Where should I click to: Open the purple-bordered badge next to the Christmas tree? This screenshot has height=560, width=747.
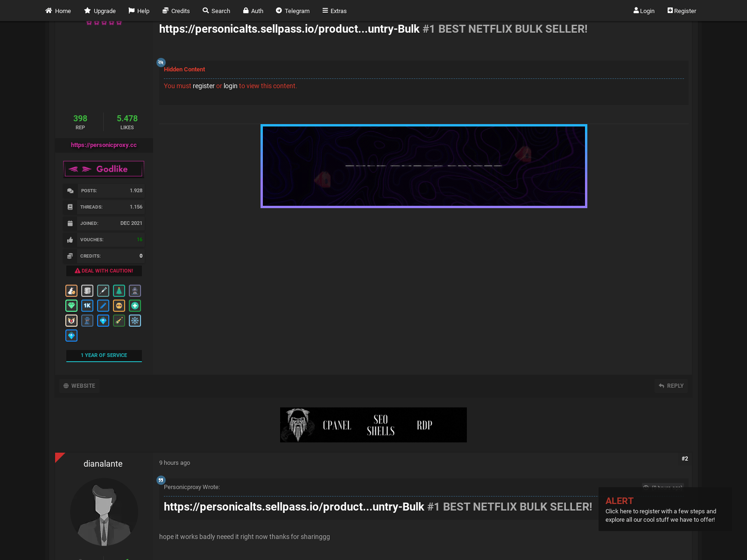[135, 291]
